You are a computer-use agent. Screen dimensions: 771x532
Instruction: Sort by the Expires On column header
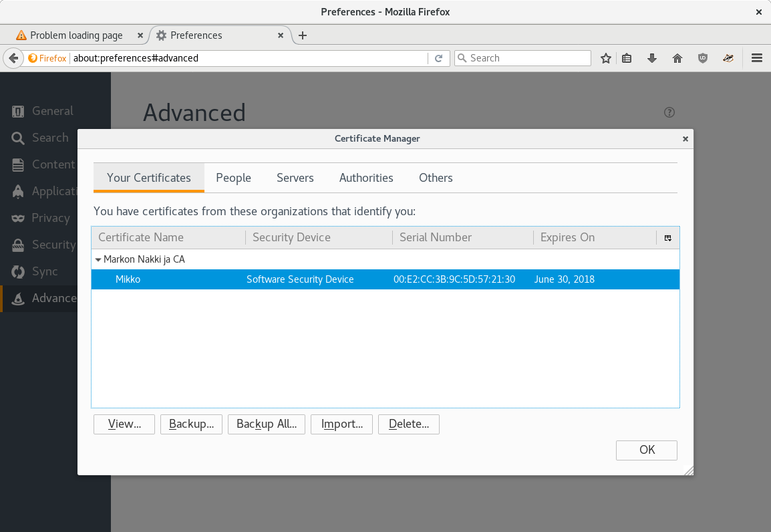coord(567,237)
